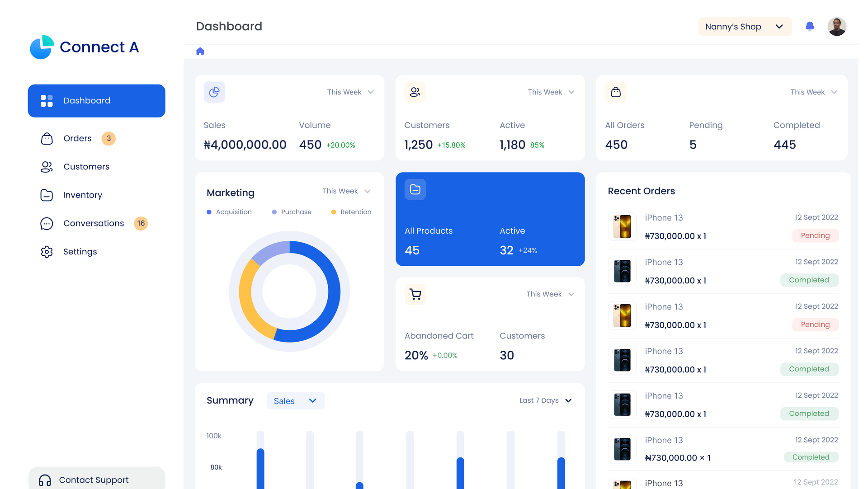Open the Nanny's Shop dropdown
868x489 pixels.
tap(745, 26)
